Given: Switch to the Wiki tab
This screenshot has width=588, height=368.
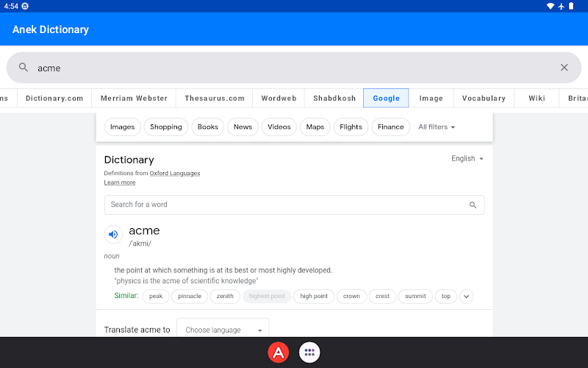Looking at the screenshot, I should pos(537,98).
